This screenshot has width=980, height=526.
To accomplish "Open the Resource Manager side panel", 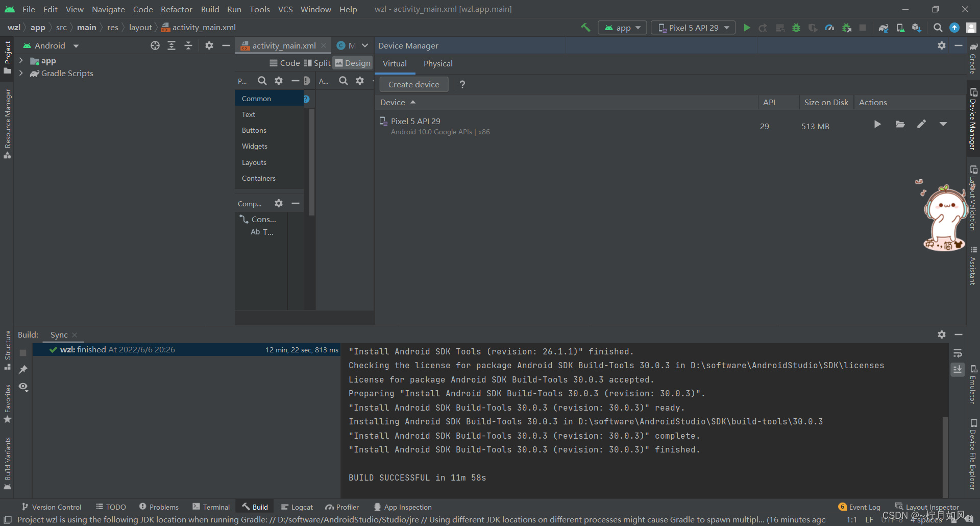I will click(x=8, y=123).
